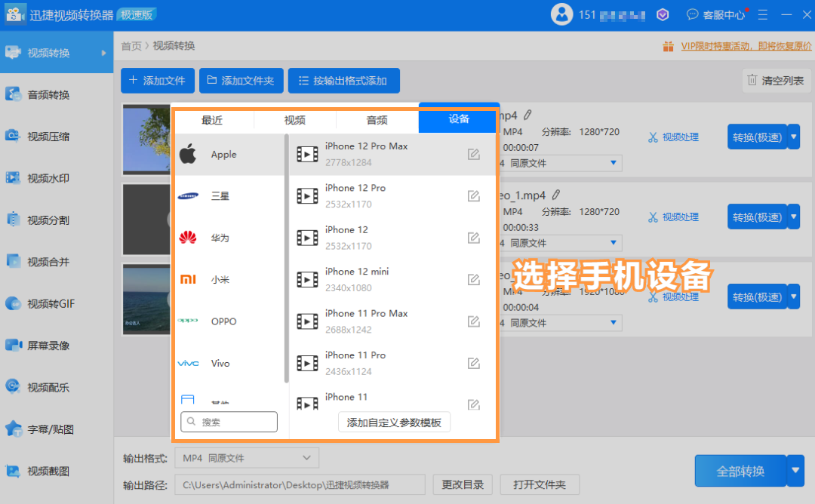Click the 添加文件 button
The width and height of the screenshot is (815, 504).
click(158, 81)
